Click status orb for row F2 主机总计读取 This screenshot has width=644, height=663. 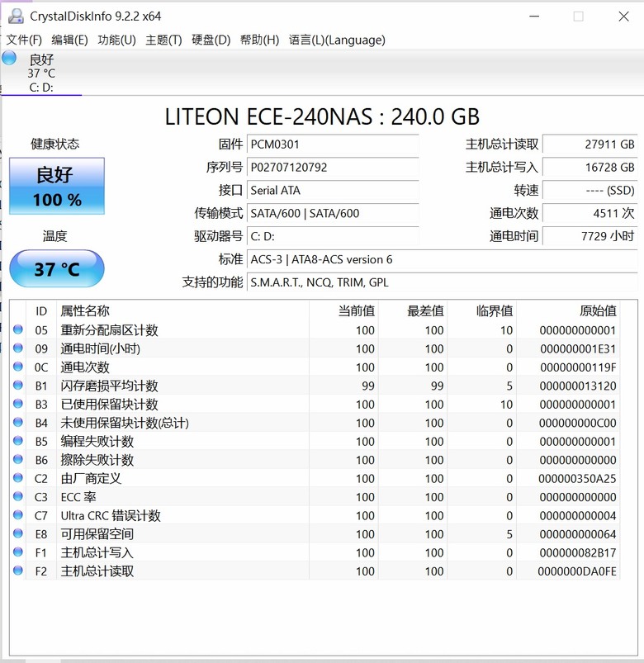coord(18,571)
